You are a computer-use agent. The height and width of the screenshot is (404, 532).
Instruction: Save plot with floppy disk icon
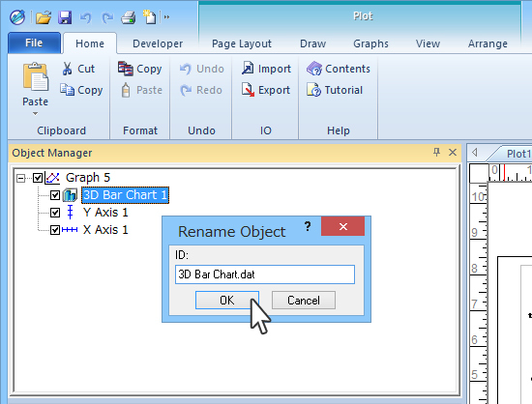(x=65, y=17)
